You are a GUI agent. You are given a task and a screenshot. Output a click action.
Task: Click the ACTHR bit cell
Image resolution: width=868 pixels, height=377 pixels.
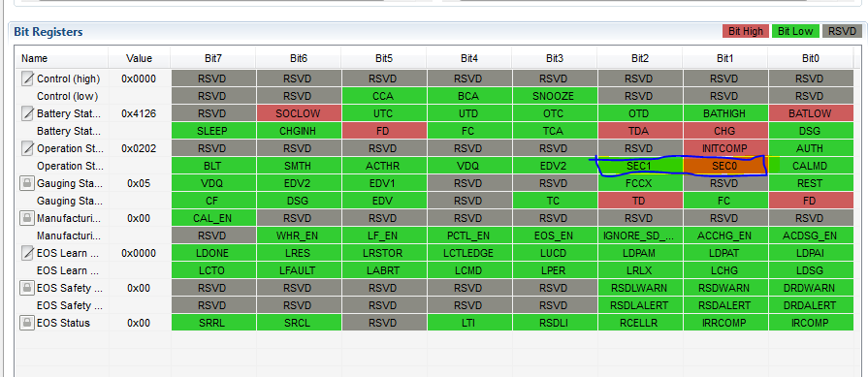tap(384, 166)
